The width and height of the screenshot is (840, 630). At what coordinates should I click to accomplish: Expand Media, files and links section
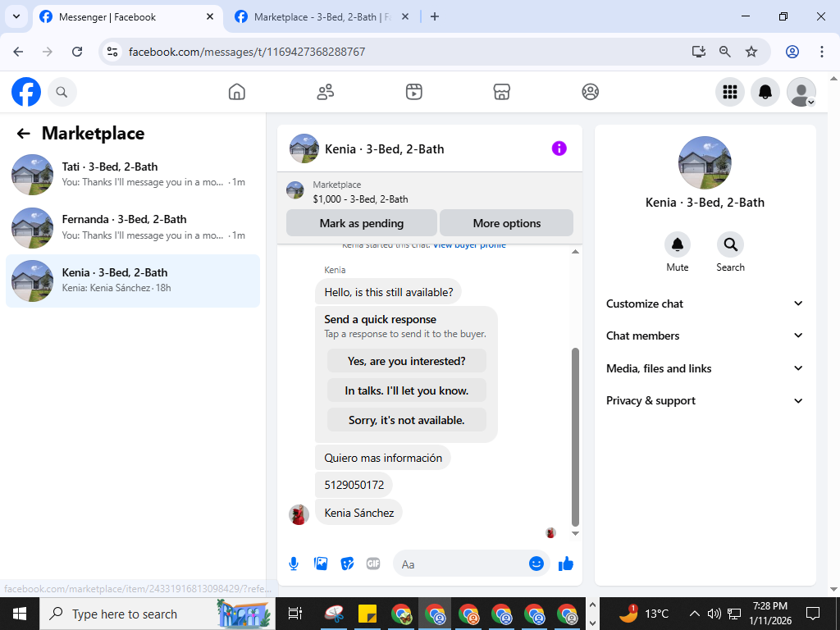705,368
